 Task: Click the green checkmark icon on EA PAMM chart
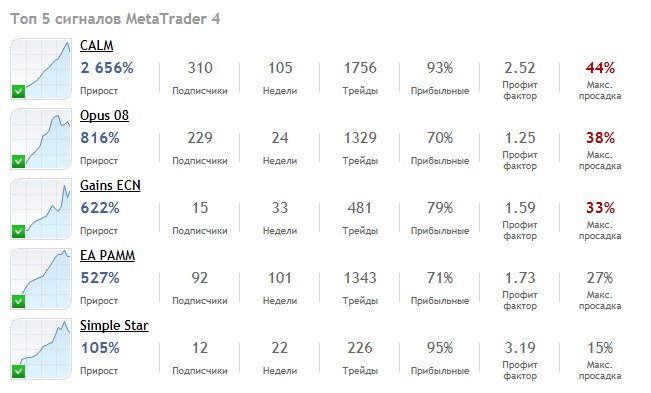pos(18,302)
